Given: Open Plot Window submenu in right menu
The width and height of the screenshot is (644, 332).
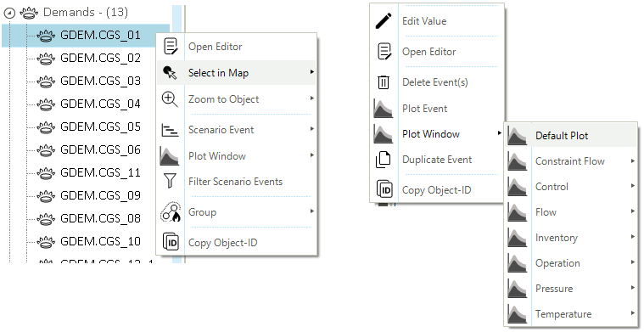Looking at the screenshot, I should 437,134.
